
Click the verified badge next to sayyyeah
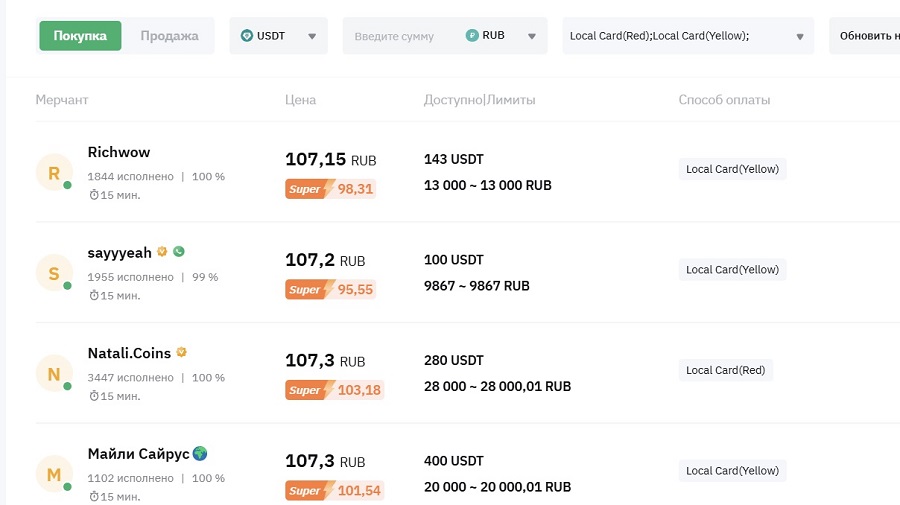[162, 252]
